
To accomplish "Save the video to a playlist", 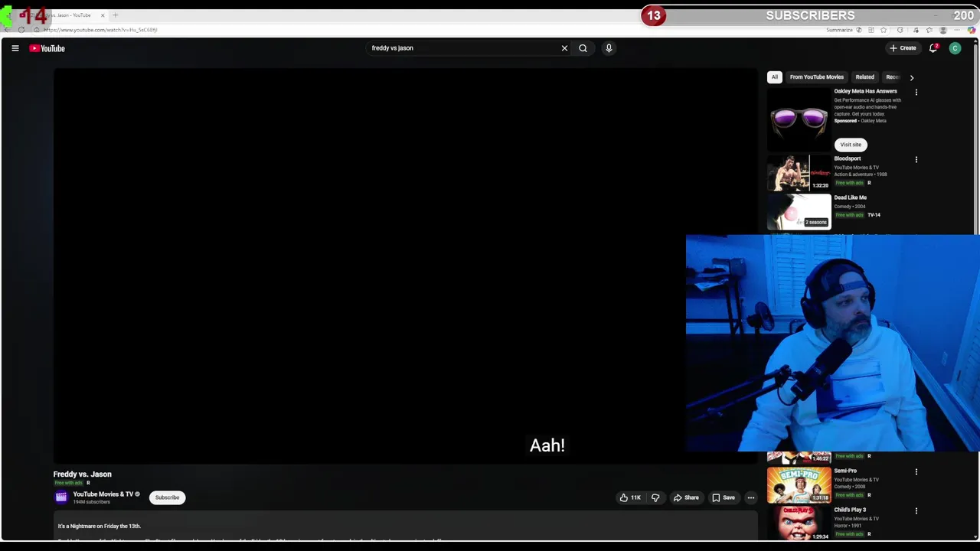I will [724, 497].
